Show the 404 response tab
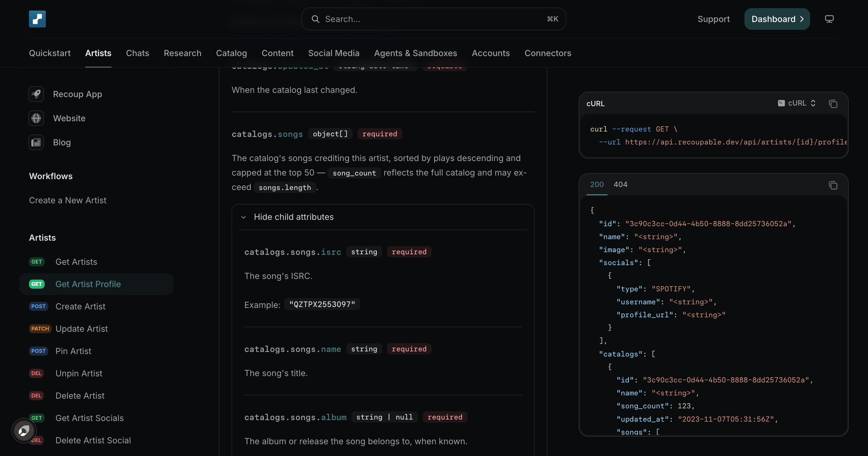 coord(620,185)
